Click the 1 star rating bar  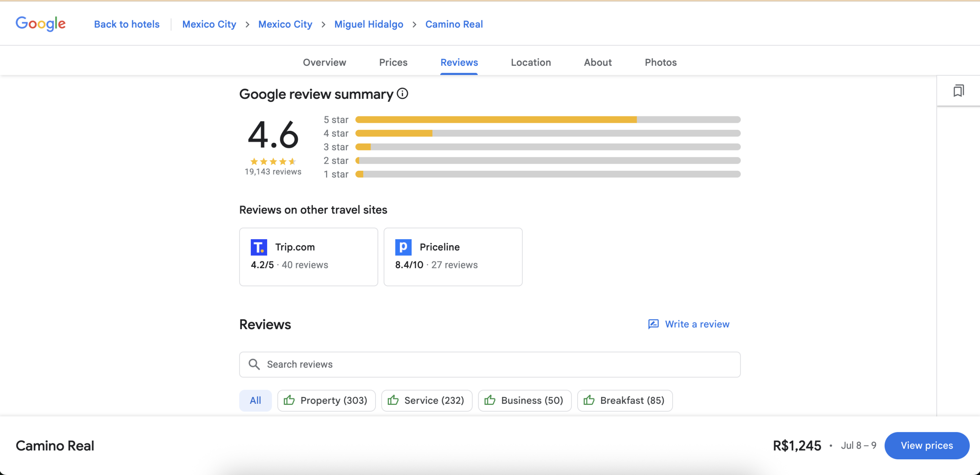tap(548, 174)
